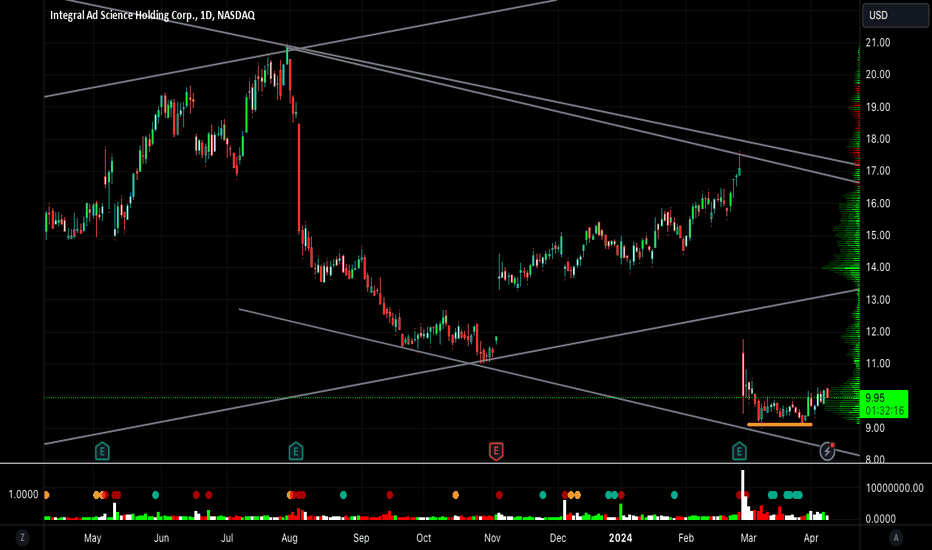Click the teal signal dot above February volume
Viewport: 932px width, 550px height.
click(674, 495)
